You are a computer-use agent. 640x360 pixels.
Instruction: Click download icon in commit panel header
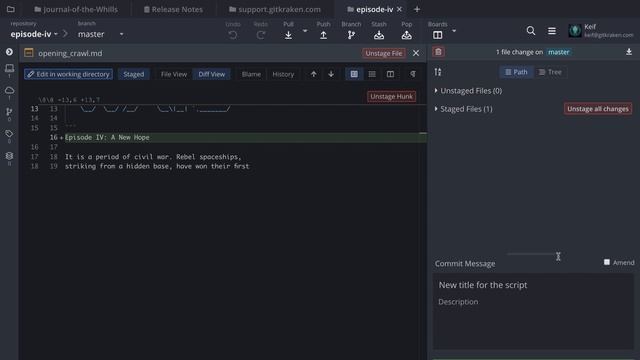[629, 52]
